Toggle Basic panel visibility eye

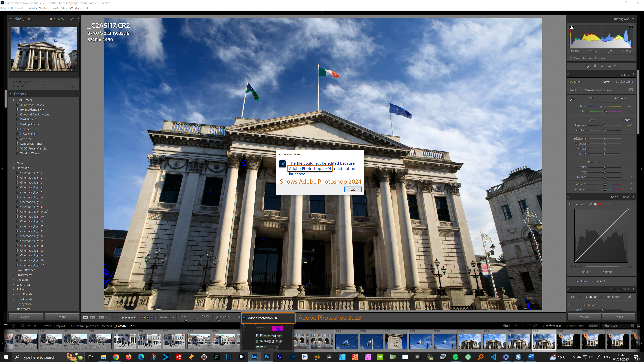click(568, 74)
